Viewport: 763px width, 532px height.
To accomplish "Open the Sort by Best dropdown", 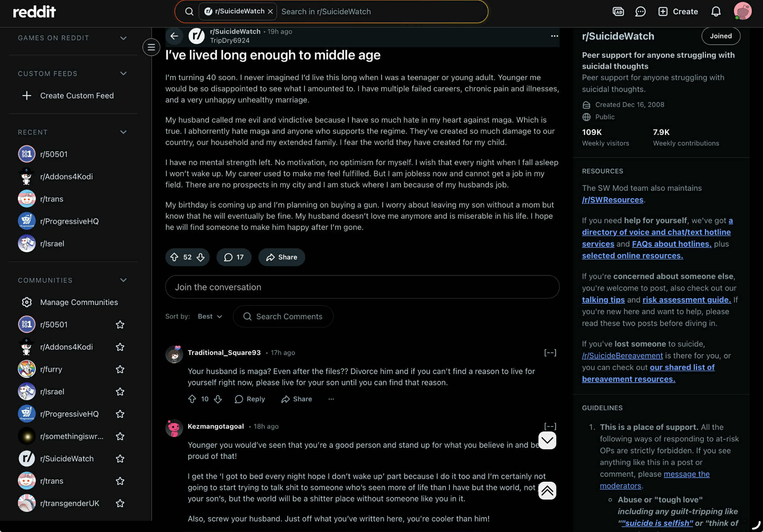I will tap(210, 316).
